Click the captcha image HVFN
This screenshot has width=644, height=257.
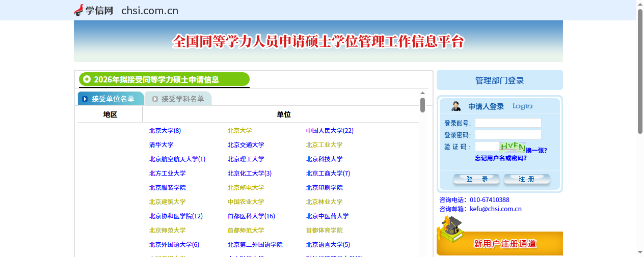click(513, 148)
